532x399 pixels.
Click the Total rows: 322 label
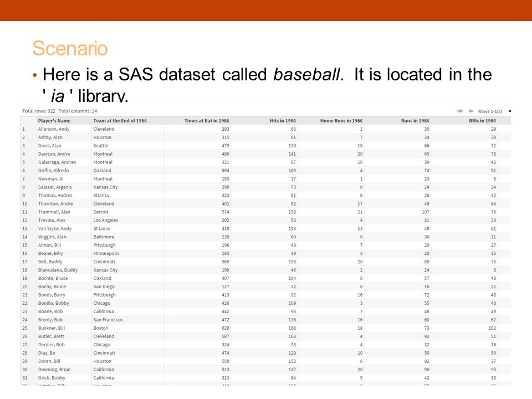[x=39, y=111]
